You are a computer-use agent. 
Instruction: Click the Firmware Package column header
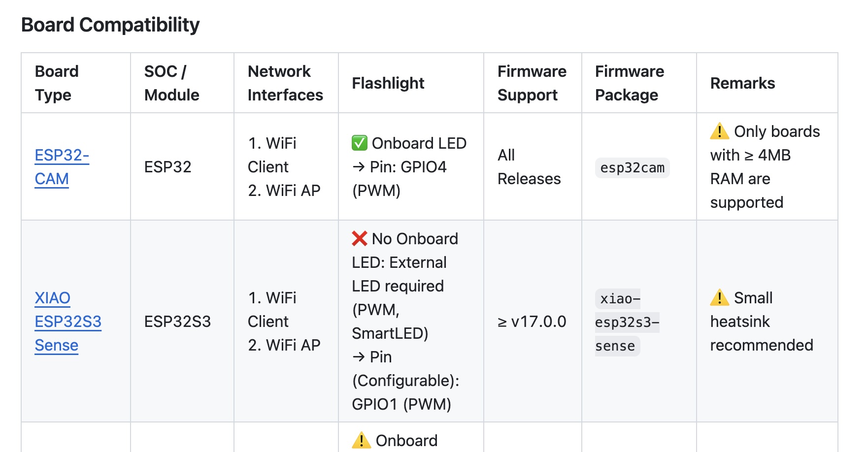[629, 83]
